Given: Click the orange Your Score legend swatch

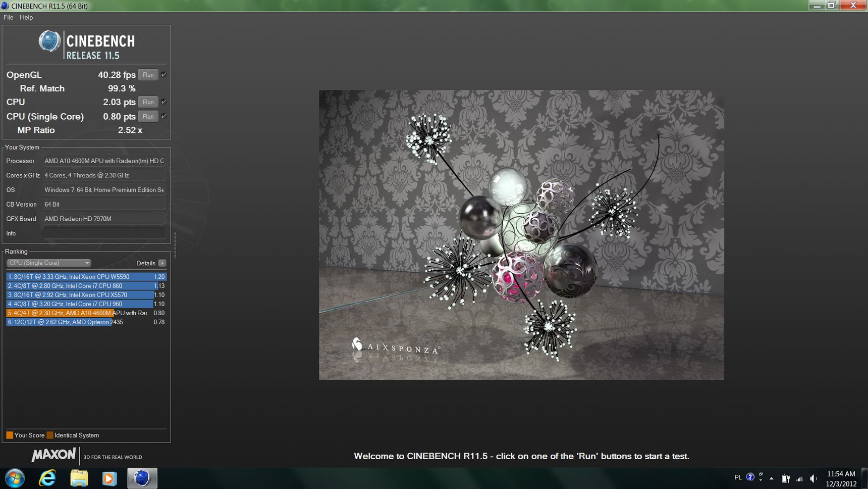Looking at the screenshot, I should click(x=10, y=435).
